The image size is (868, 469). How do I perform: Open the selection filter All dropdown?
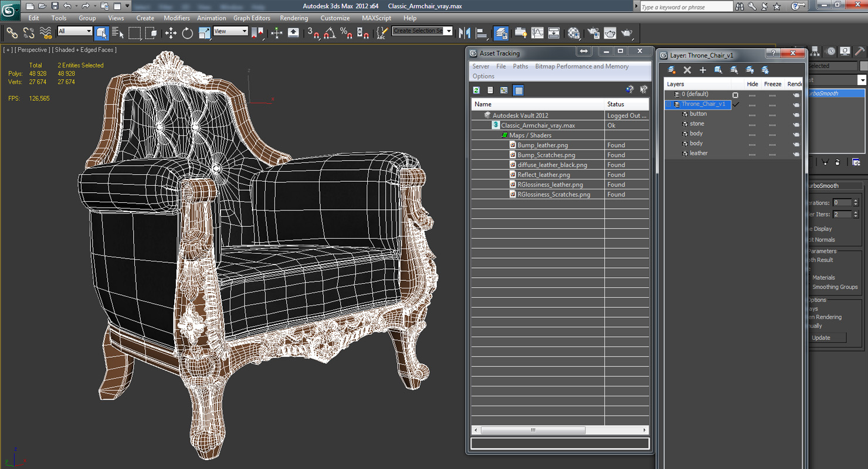75,31
